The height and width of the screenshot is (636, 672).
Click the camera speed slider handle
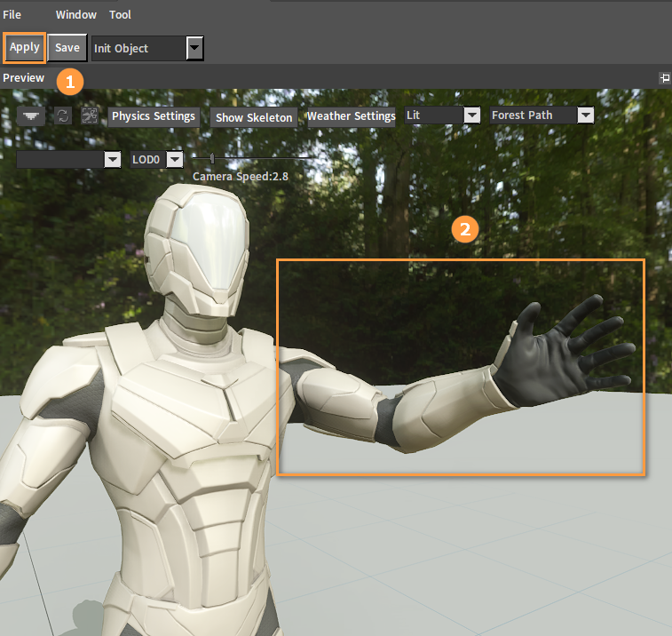pos(212,159)
